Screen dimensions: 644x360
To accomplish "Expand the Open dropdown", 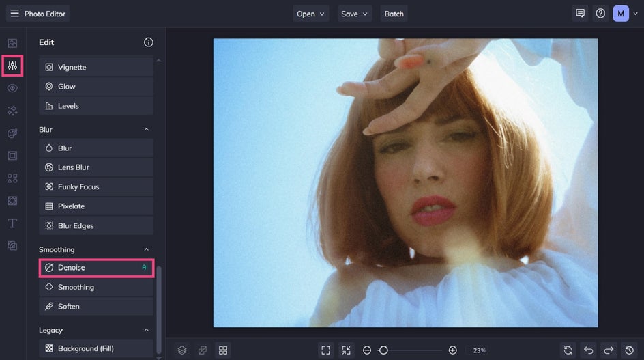I will pos(311,14).
